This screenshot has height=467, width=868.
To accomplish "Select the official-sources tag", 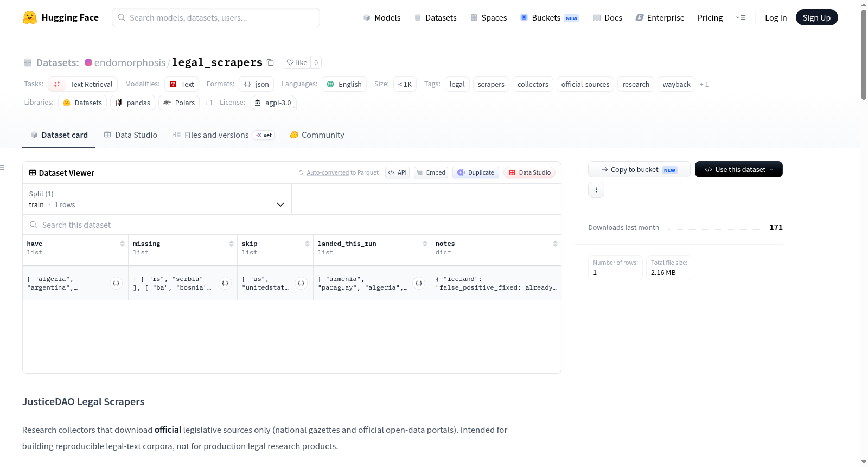I will pyautogui.click(x=585, y=84).
